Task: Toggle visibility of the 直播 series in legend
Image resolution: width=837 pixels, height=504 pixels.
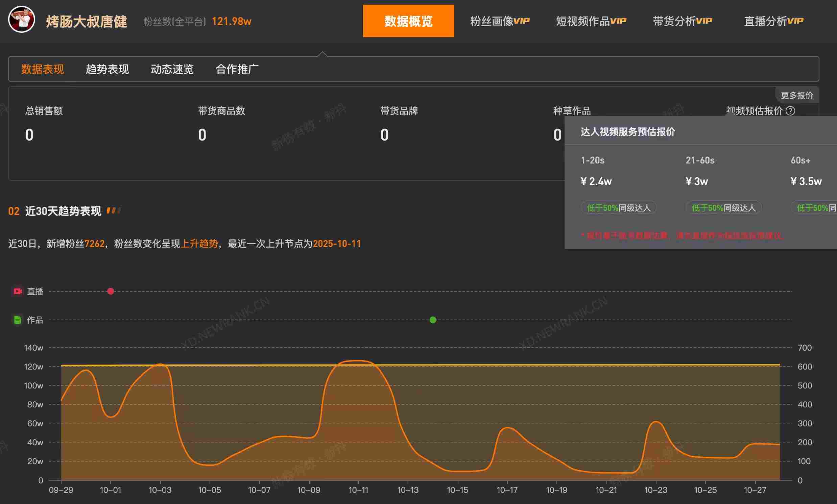Action: coord(35,292)
